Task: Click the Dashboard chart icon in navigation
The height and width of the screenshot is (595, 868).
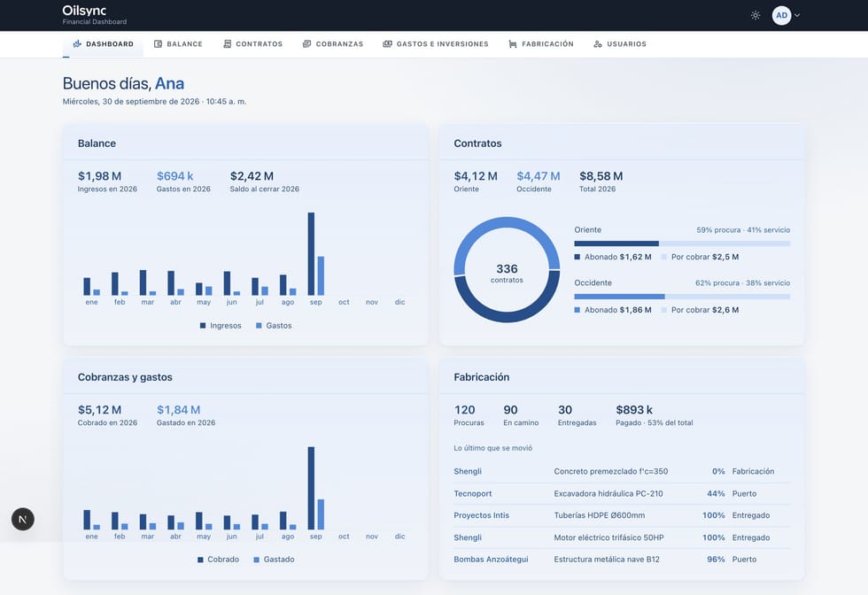Action: 77,43
